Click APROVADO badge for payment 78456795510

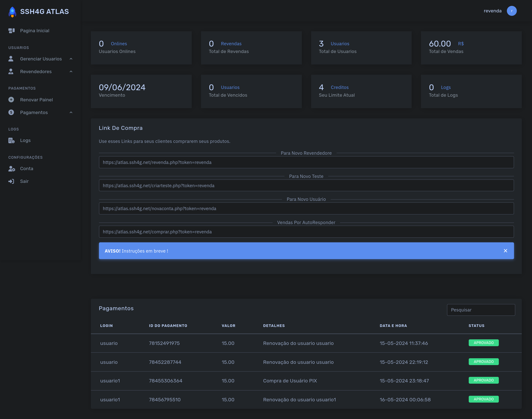(483, 399)
